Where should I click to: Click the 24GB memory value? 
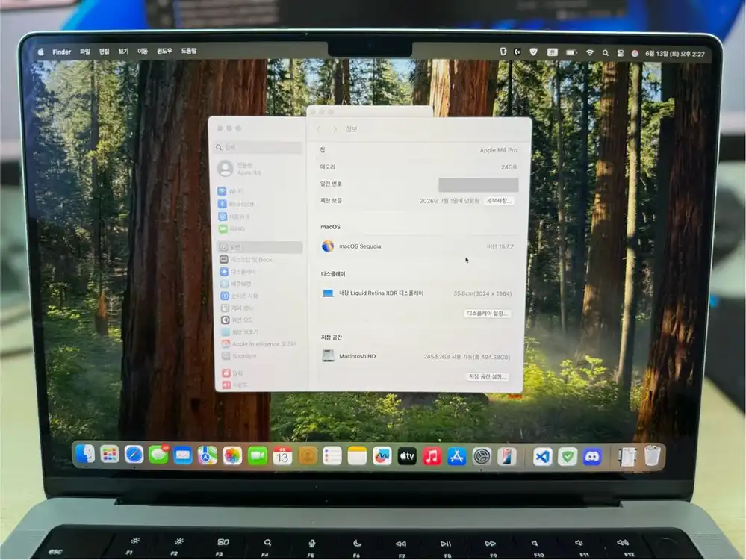(x=509, y=167)
